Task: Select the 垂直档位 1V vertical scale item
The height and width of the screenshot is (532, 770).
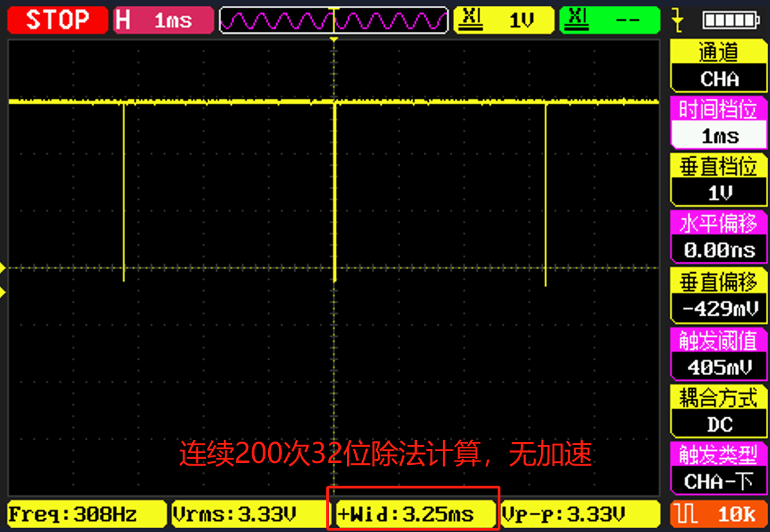Action: 718,180
